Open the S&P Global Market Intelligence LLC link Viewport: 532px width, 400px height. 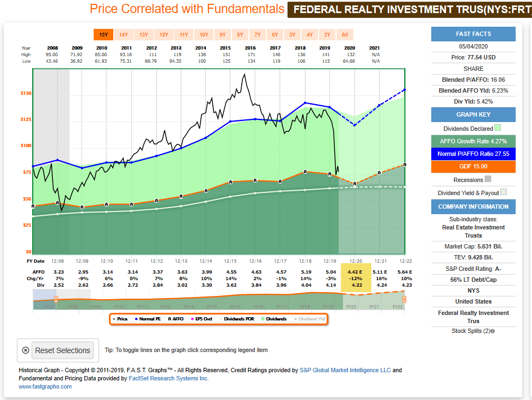coord(345,370)
